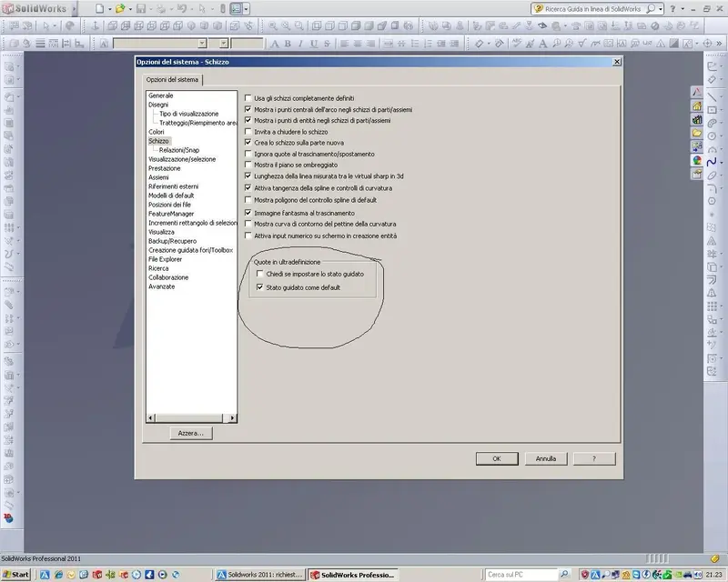The image size is (728, 582).
Task: Toggle 'Usa gli schizzi completamente definiti' checkbox
Action: [248, 98]
